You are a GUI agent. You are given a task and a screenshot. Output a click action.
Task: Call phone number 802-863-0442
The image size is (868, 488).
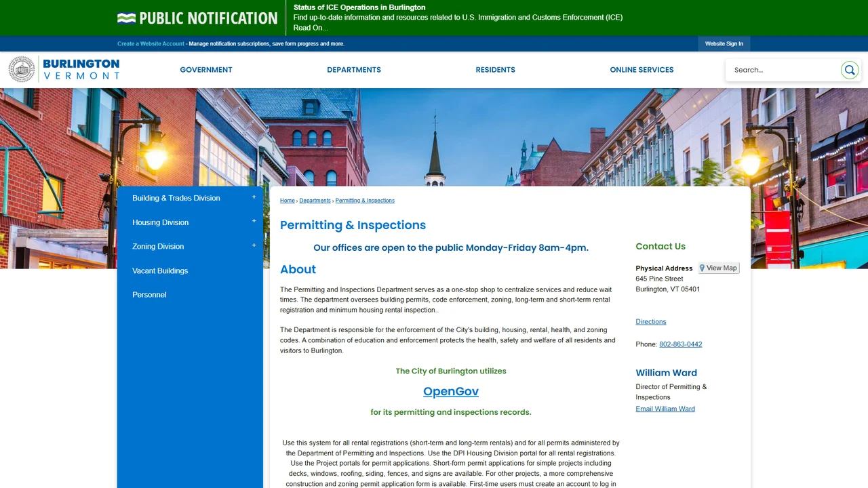pyautogui.click(x=681, y=344)
